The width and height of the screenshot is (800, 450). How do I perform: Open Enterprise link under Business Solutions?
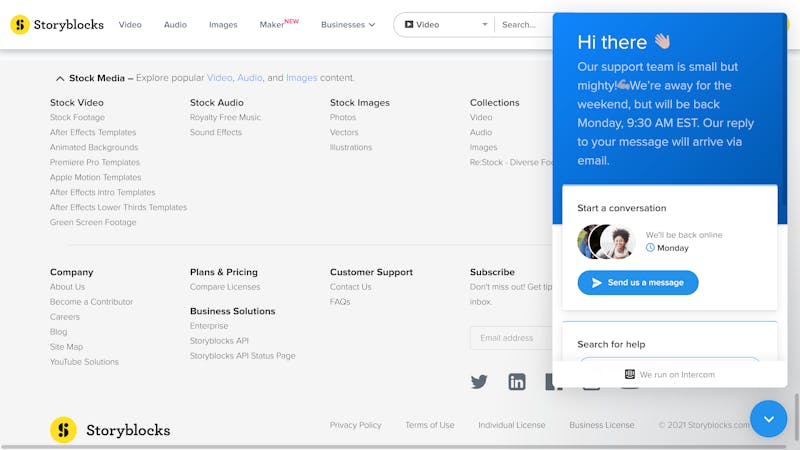(x=209, y=326)
